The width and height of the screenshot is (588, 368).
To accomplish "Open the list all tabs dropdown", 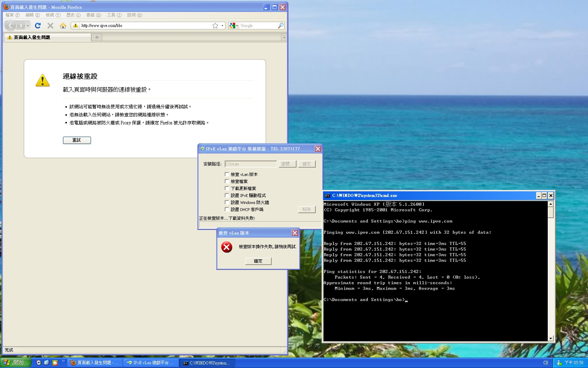I will tap(284, 37).
